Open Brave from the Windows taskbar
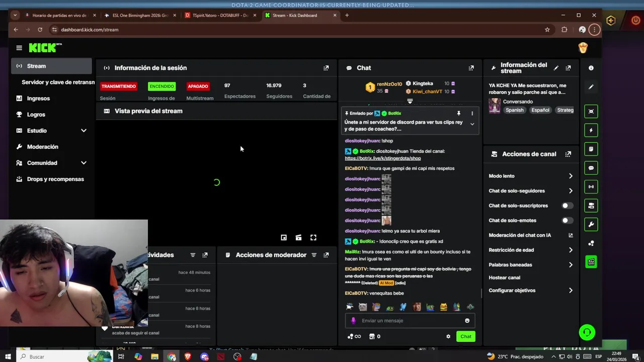 point(188,356)
